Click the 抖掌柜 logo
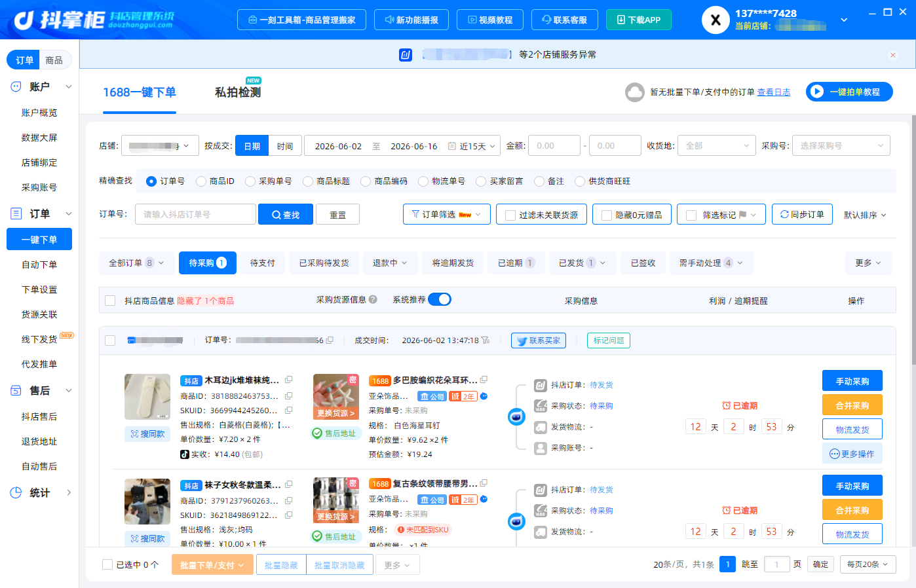This screenshot has width=916, height=588. [94, 20]
